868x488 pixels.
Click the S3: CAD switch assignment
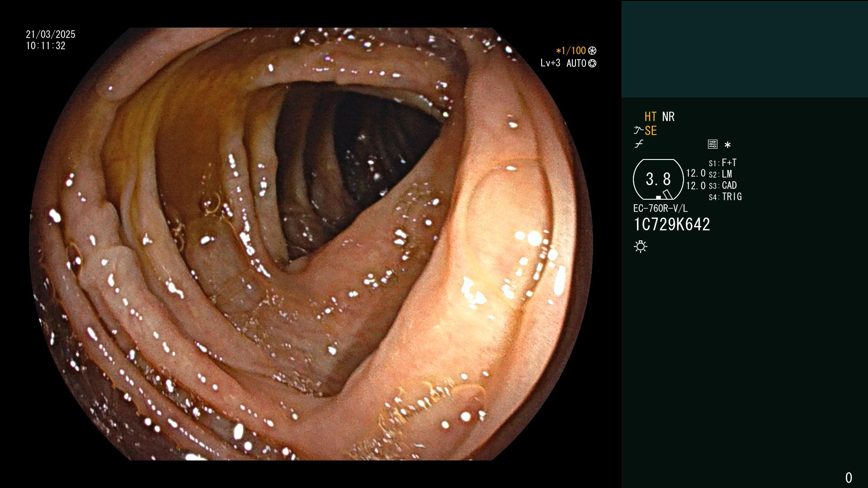pyautogui.click(x=723, y=185)
